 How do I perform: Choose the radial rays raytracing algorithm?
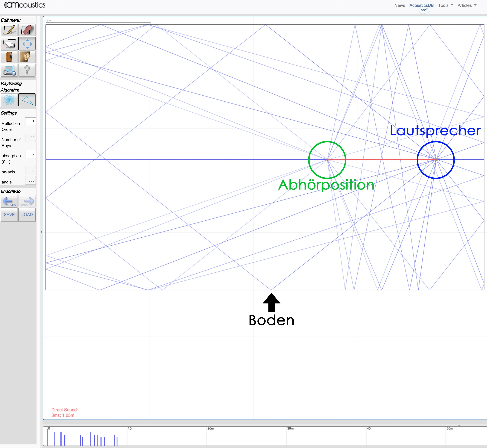(9, 100)
